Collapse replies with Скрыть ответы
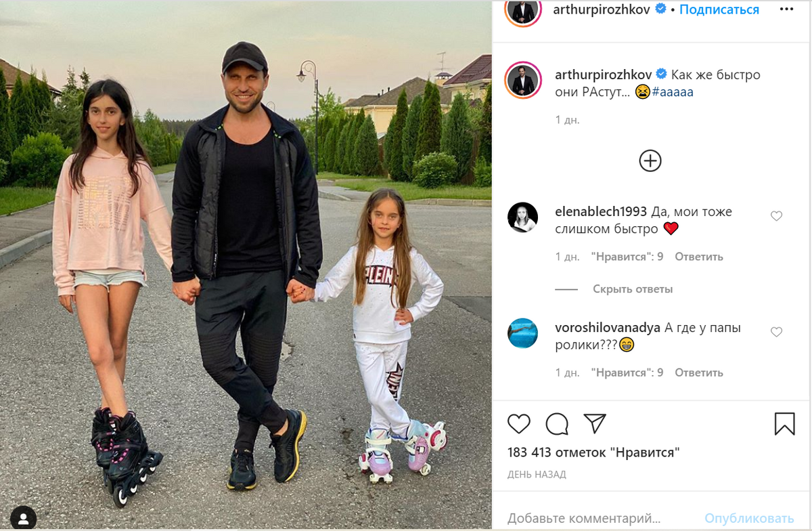This screenshot has width=812, height=531. [x=633, y=289]
